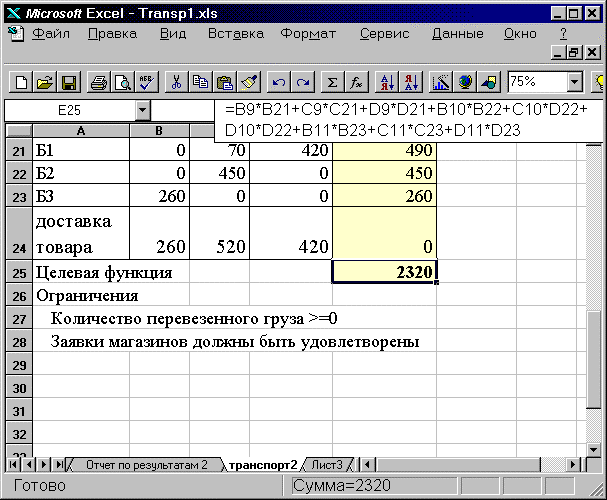607x500 pixels.
Task: Click the Open file folder icon
Action: 45,82
